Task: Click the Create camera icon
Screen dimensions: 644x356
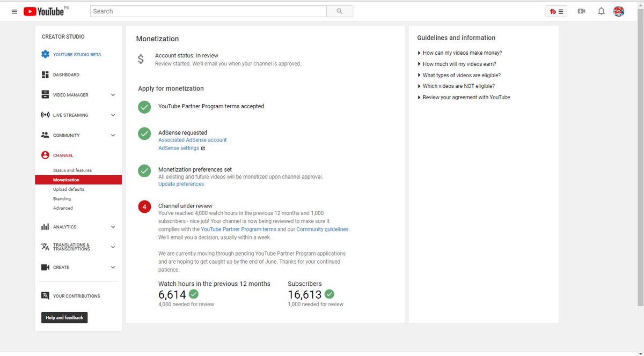Action: pos(45,267)
